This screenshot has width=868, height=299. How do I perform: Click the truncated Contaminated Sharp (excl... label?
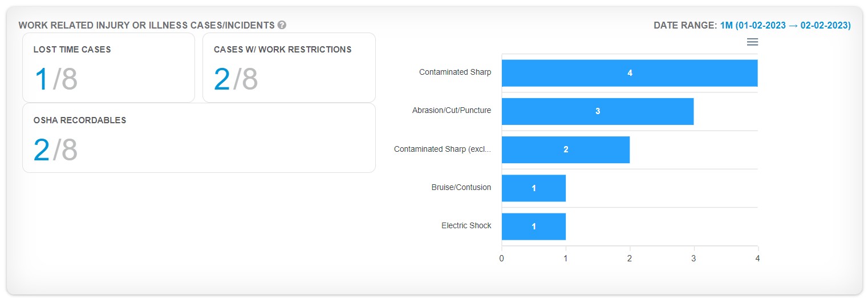pyautogui.click(x=442, y=149)
